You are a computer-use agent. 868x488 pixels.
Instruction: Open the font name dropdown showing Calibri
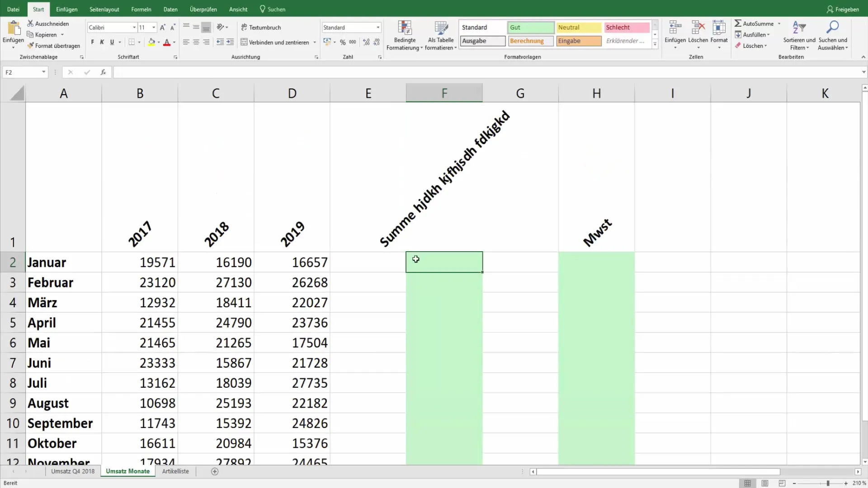134,28
